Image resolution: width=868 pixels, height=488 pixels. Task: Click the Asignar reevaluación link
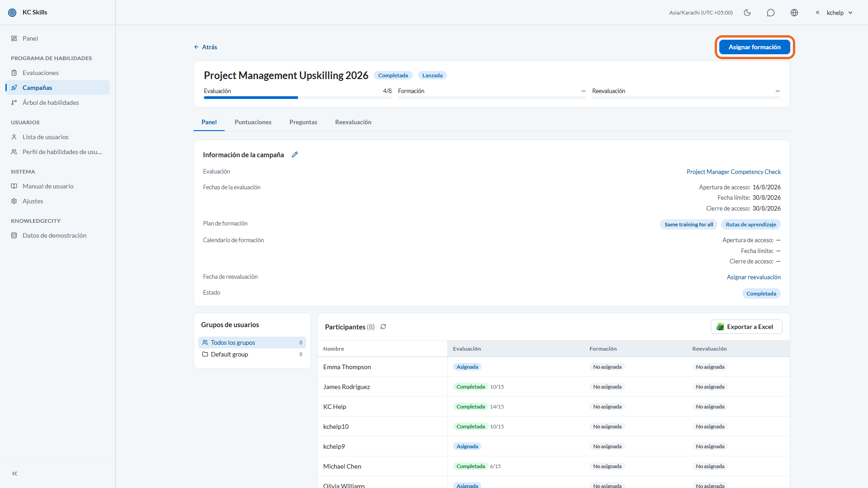[754, 277]
